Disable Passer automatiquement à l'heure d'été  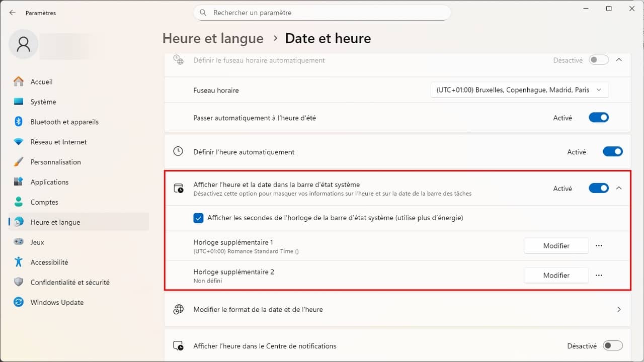pos(598,118)
